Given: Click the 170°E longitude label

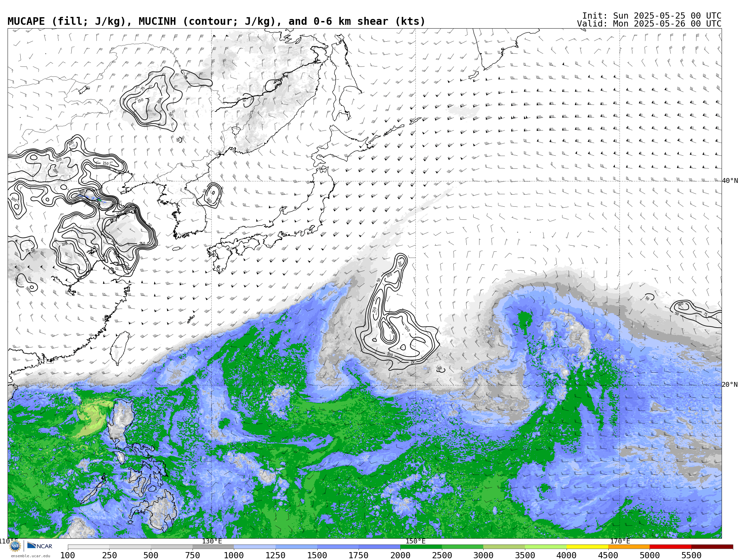Looking at the screenshot, I should [x=620, y=541].
